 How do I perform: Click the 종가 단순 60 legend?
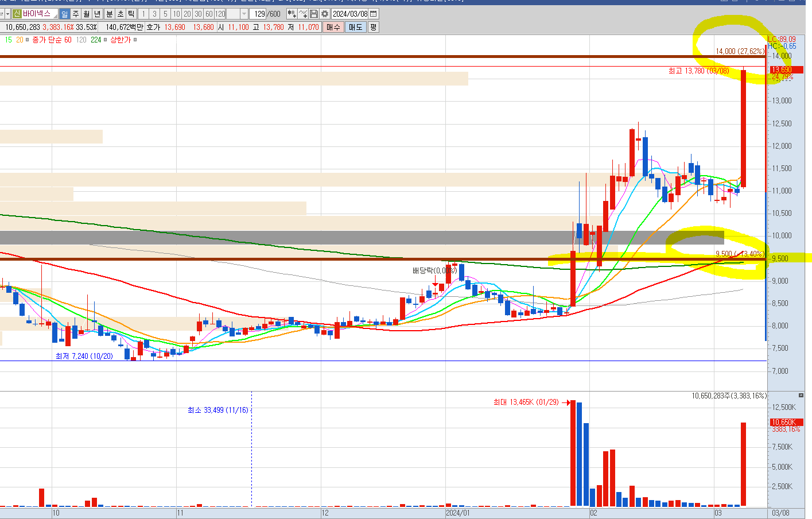(x=52, y=40)
